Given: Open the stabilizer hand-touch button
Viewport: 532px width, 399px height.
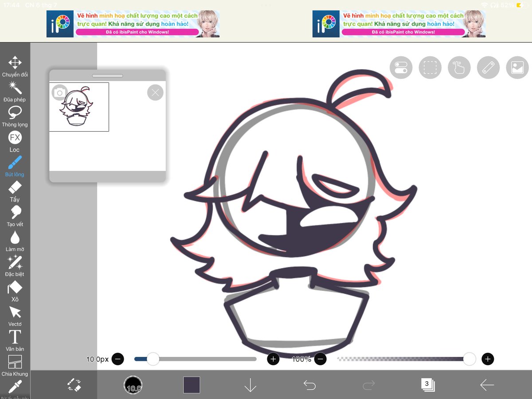Looking at the screenshot, I should 459,67.
